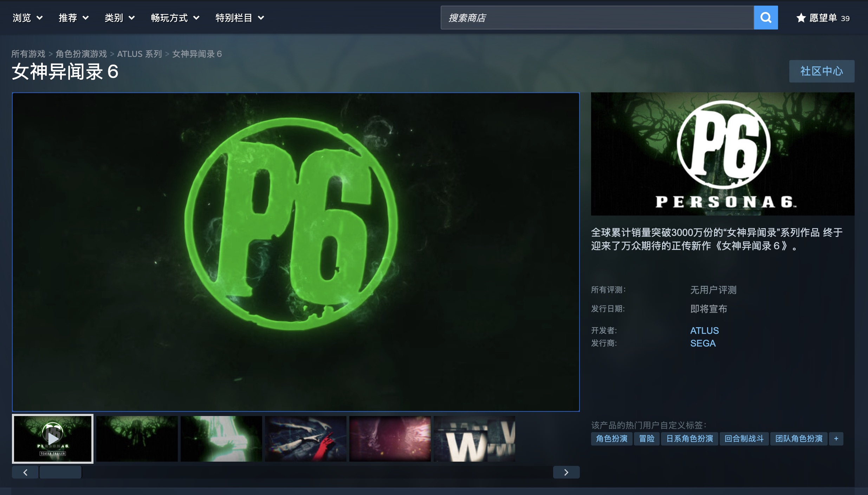Select the large W letter thumbnail
Viewport: 868px width, 495px height.
pos(474,438)
